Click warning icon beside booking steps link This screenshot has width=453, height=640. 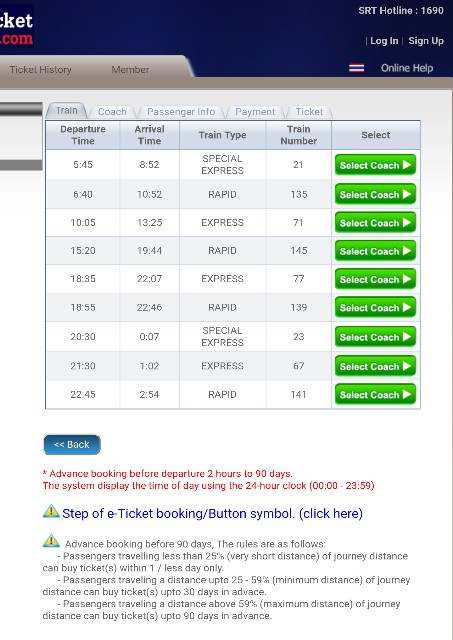(x=51, y=511)
